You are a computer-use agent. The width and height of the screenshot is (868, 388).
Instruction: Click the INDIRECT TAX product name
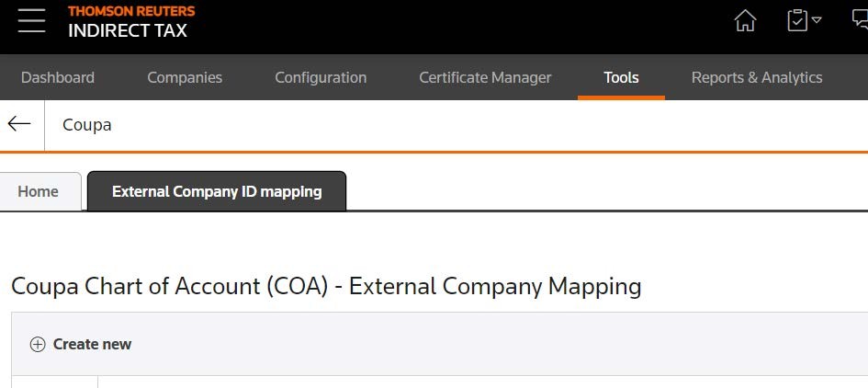point(128,30)
